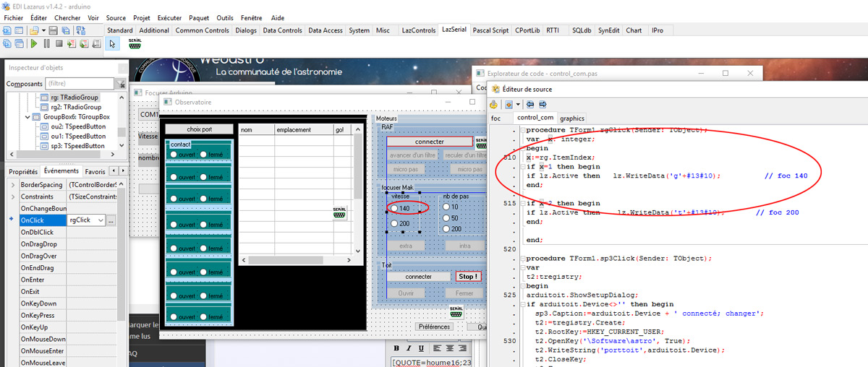Click the Step Over debug icon
Viewport: 868px width, 367px height.
[x=83, y=43]
